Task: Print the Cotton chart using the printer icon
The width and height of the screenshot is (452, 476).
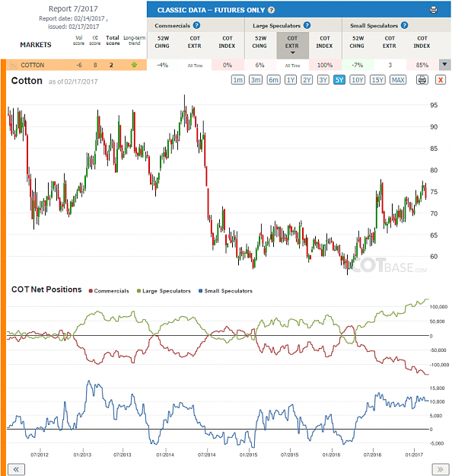Action: point(422,80)
